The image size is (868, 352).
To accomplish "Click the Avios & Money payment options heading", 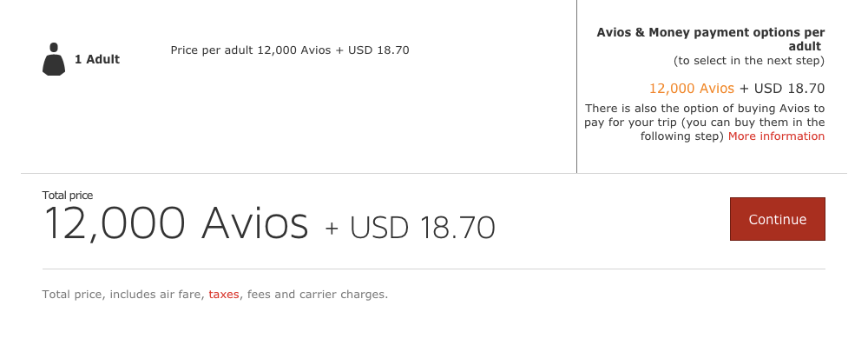I will pyautogui.click(x=710, y=39).
